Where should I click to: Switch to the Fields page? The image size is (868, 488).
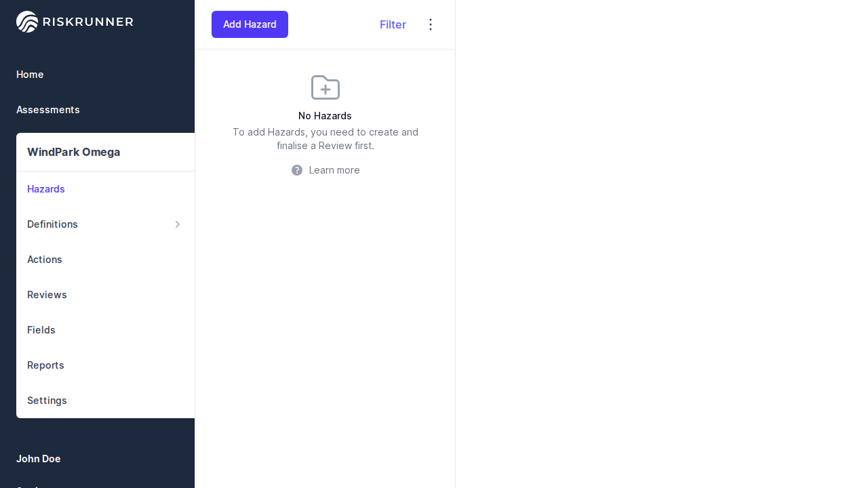coord(41,330)
